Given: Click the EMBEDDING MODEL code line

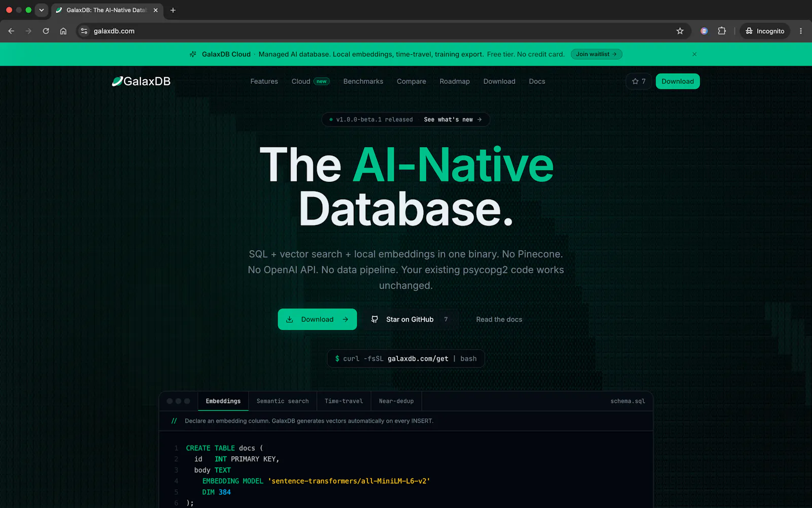Looking at the screenshot, I should 316,481.
